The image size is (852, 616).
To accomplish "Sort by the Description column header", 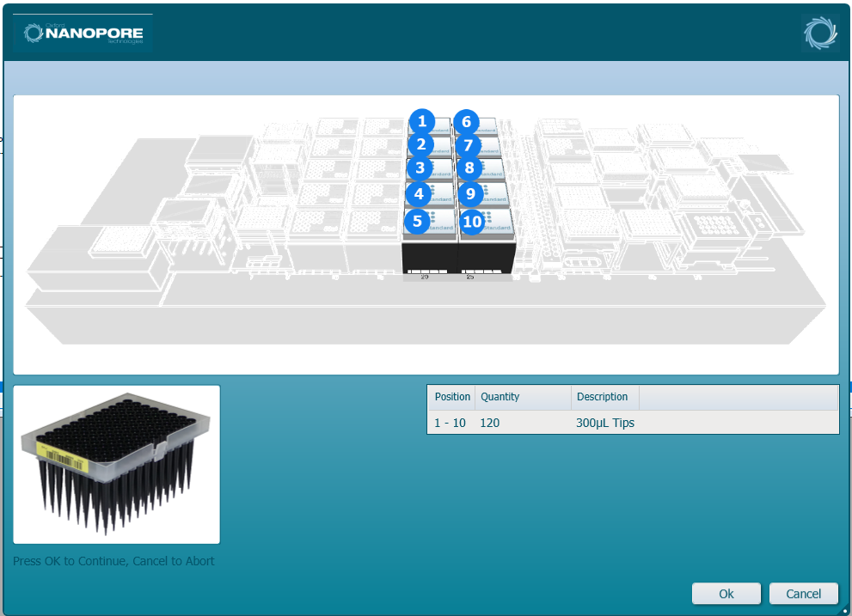I will click(605, 397).
